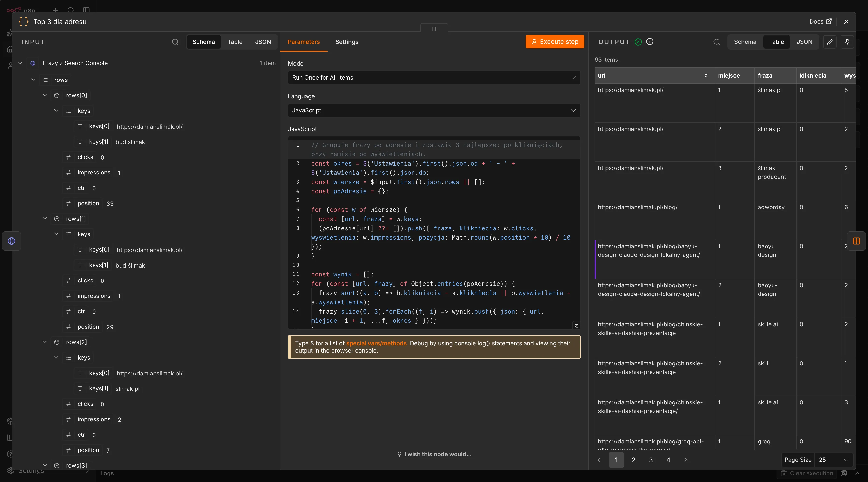
Task: Go to output page 3
Action: coord(651,460)
